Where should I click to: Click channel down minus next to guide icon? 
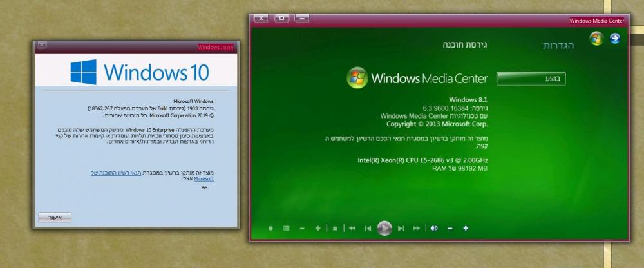pos(302,229)
